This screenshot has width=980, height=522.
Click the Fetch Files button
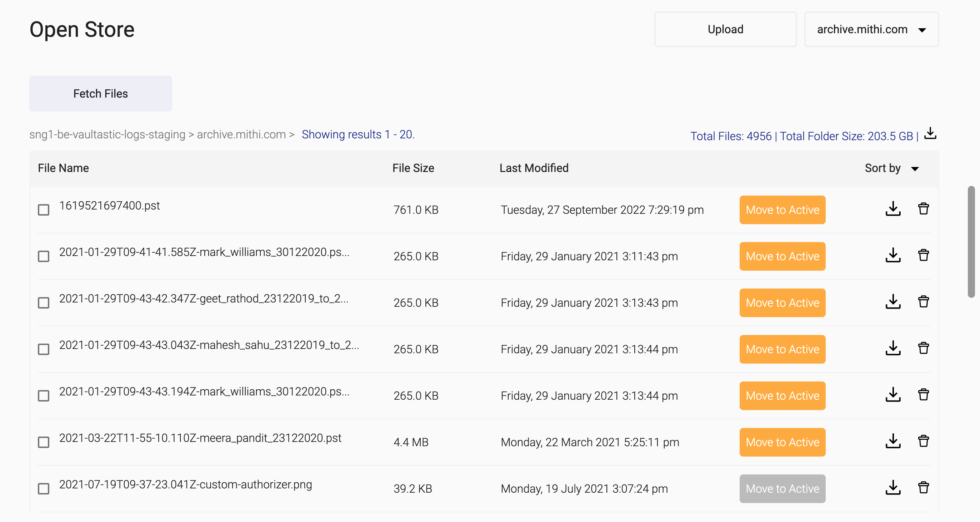coord(100,94)
